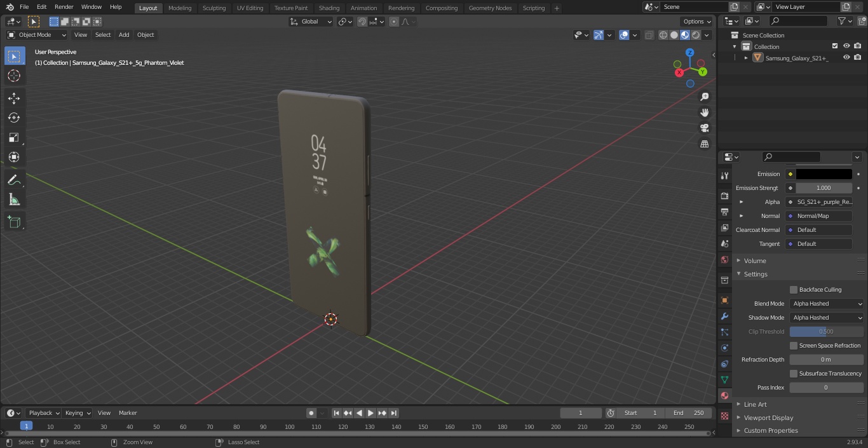Open the Output properties tab
The width and height of the screenshot is (868, 448).
point(724,212)
